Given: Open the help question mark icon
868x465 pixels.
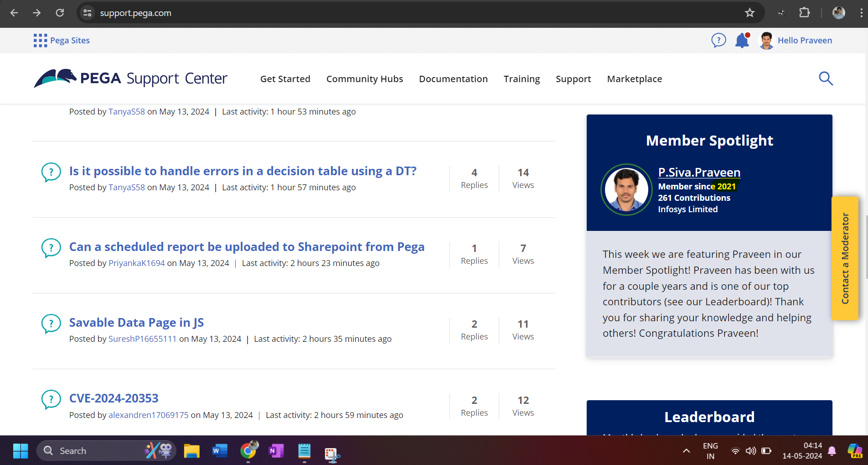Looking at the screenshot, I should (718, 40).
